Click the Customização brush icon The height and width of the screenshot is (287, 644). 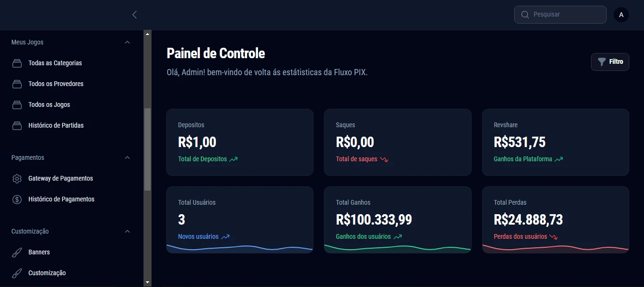coord(17,273)
